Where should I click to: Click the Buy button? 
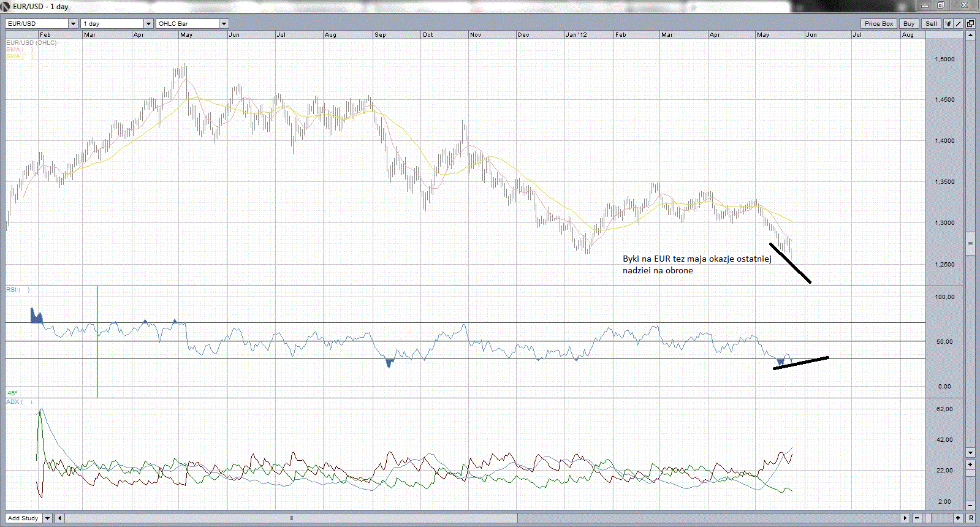(x=909, y=24)
